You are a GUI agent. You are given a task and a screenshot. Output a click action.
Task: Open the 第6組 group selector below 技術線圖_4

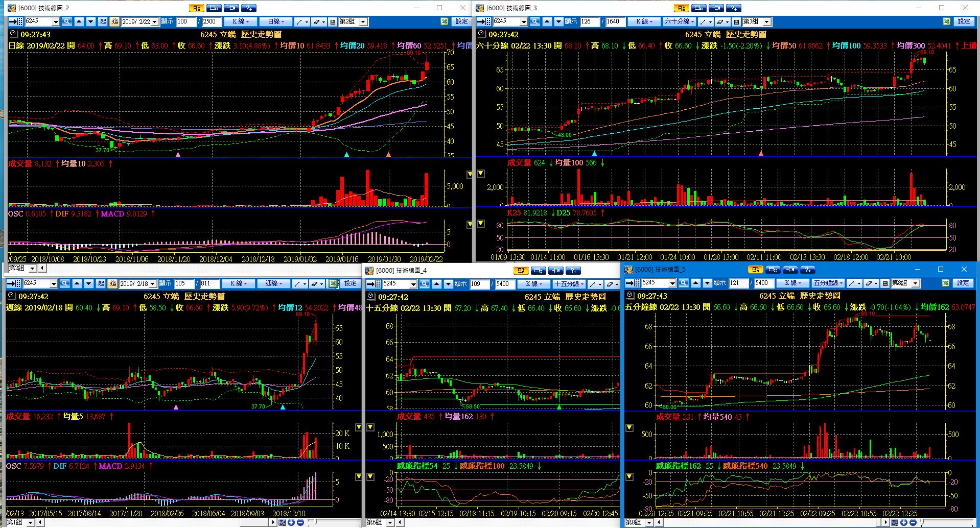click(380, 522)
